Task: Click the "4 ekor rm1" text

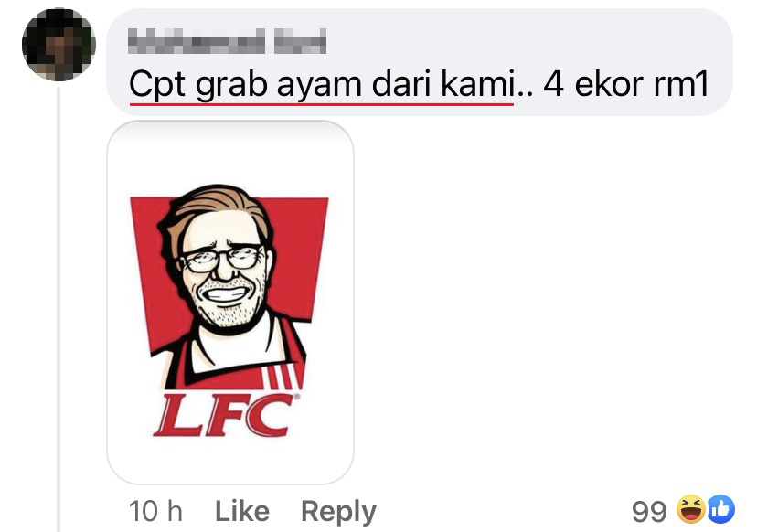Action: [x=626, y=84]
